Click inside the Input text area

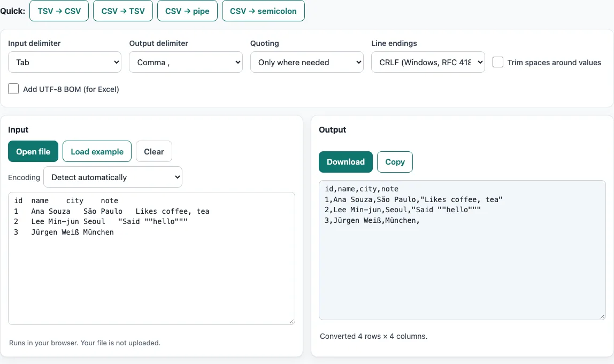click(x=151, y=258)
